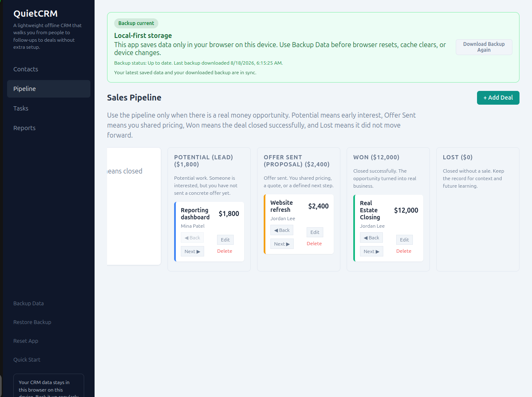Move Reporting dashboard deal with Next
Image resolution: width=532 pixels, height=397 pixels.
(192, 251)
